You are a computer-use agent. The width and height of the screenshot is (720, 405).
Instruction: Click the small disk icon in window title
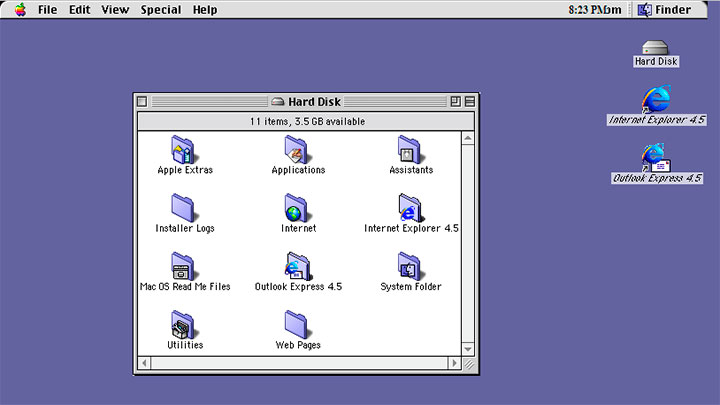coord(277,101)
